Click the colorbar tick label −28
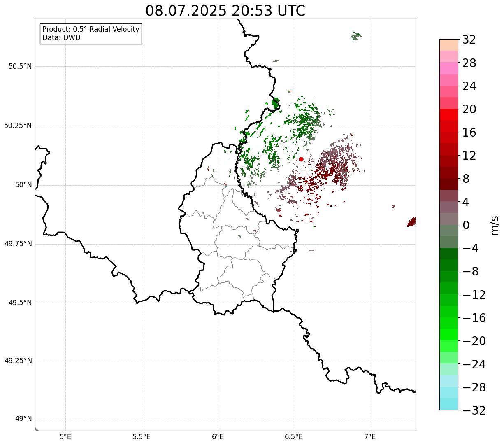 [474, 387]
